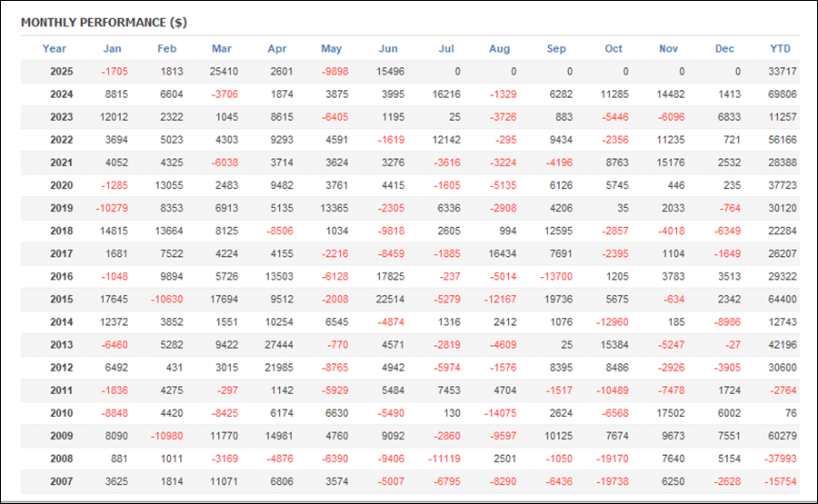The width and height of the screenshot is (818, 504).
Task: Click the 2010 August value -14075
Action: (500, 413)
